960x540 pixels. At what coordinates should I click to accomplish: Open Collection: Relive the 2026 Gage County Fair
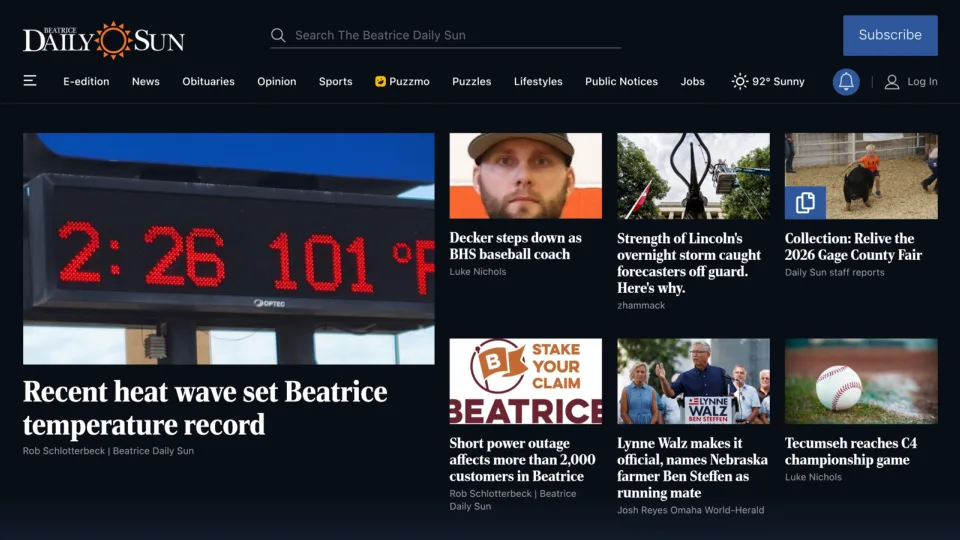853,247
